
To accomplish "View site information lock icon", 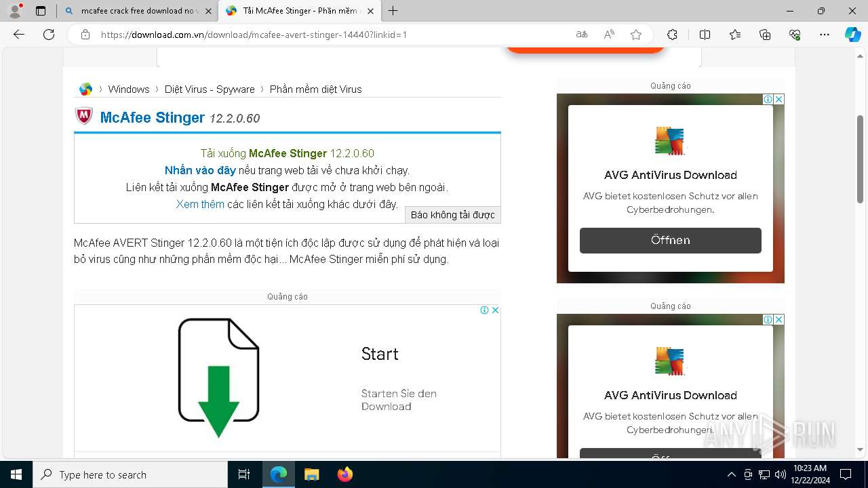I will [85, 35].
